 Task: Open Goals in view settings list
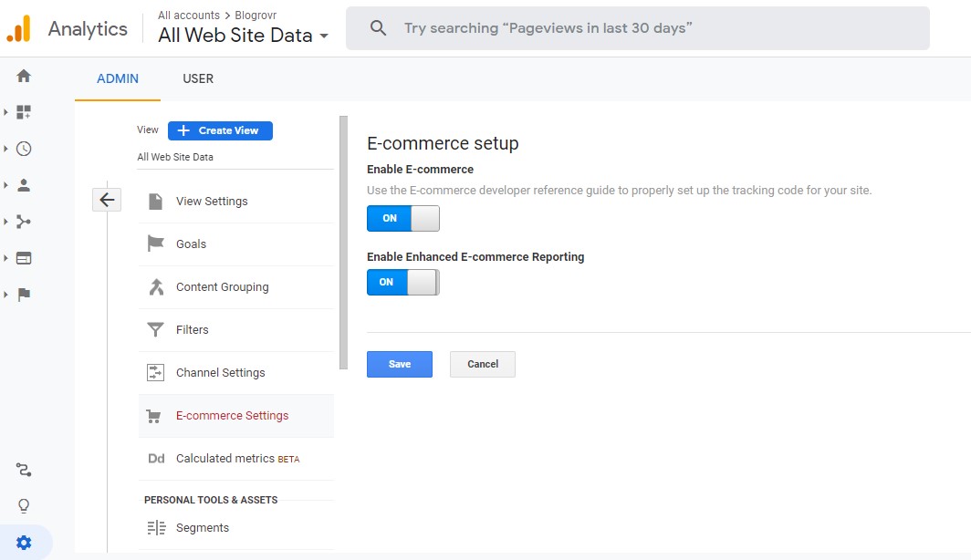[191, 244]
